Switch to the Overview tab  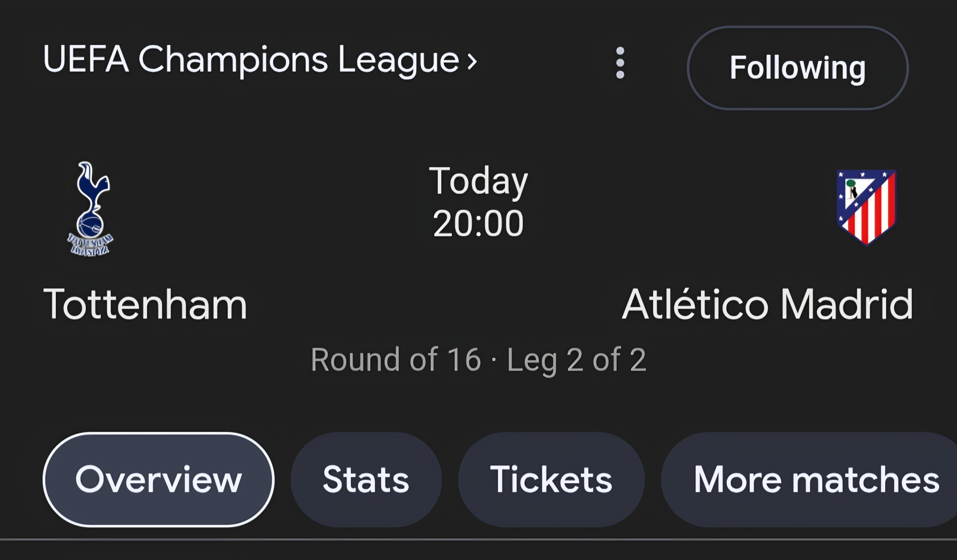coord(158,480)
